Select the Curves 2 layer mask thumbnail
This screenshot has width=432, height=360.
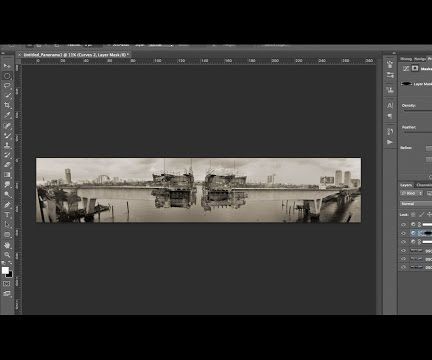tap(427, 233)
